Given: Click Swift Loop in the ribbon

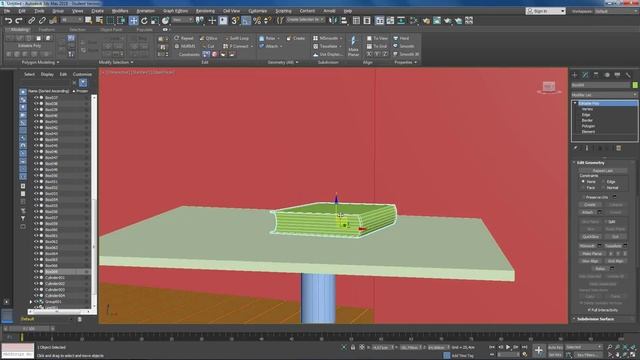Looking at the screenshot, I should (x=236, y=38).
